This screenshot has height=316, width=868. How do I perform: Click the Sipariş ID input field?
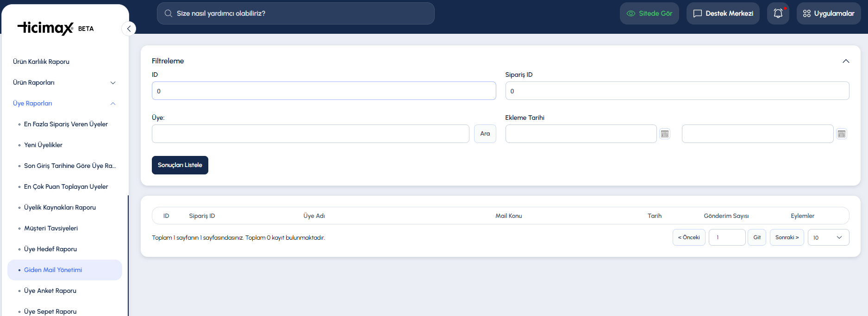677,91
